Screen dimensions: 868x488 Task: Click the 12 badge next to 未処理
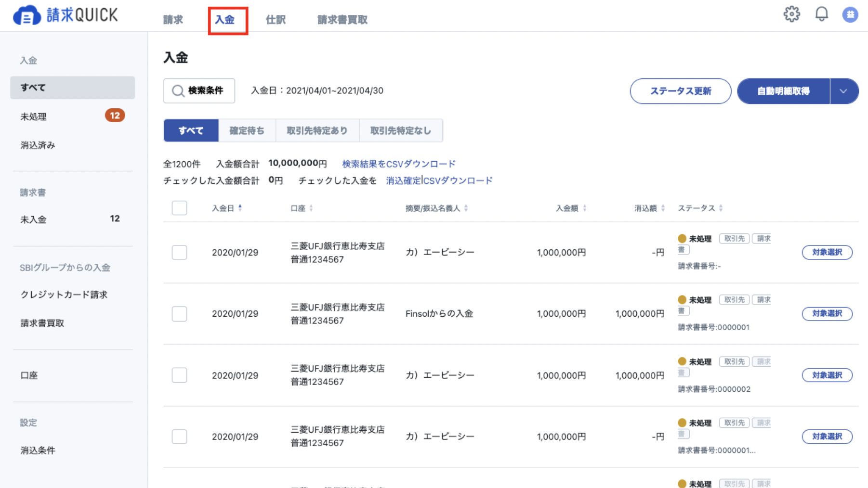click(x=115, y=116)
